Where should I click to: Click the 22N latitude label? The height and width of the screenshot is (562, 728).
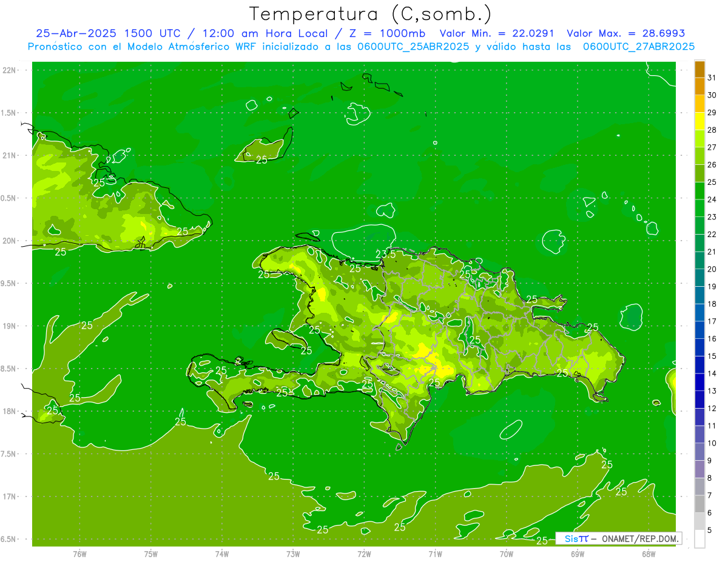click(10, 70)
